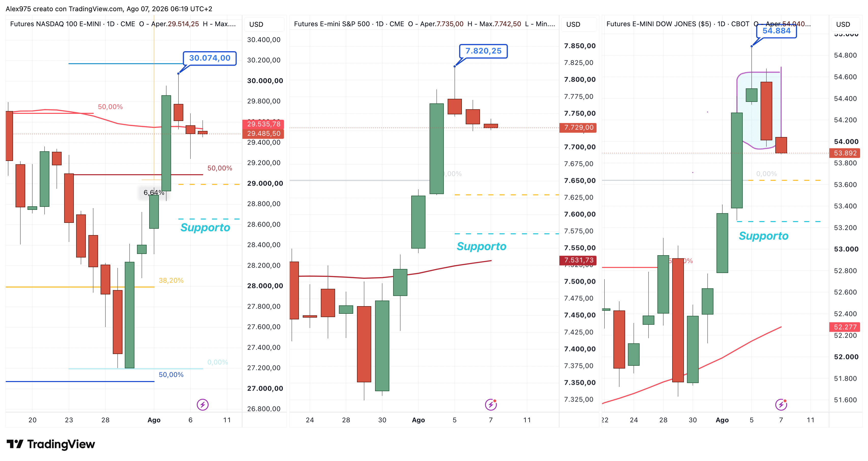868x461 pixels.
Task: Click the lightning event icon on S&P 500 chart
Action: tap(491, 404)
